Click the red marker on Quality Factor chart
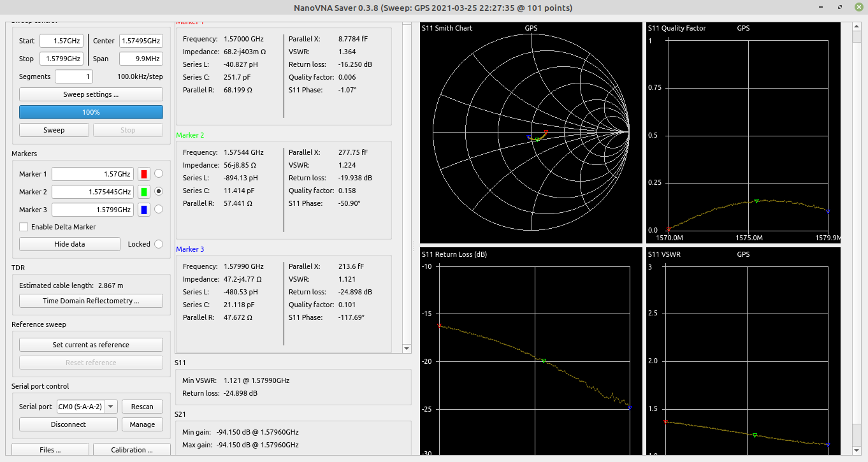 pyautogui.click(x=668, y=229)
